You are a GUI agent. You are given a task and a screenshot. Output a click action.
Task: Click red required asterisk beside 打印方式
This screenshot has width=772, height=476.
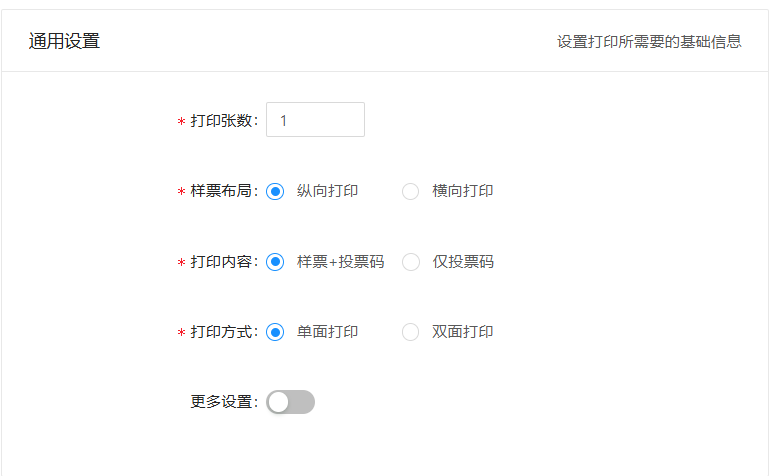(181, 333)
